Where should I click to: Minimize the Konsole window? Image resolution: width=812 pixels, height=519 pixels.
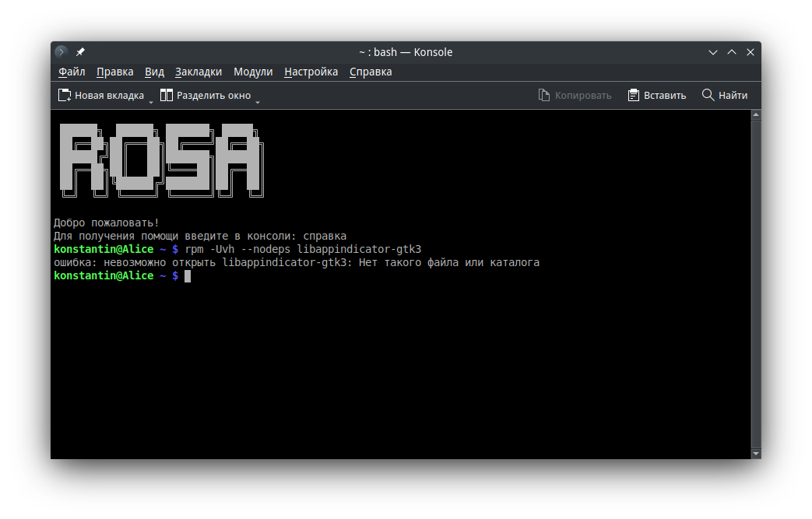tap(713, 52)
